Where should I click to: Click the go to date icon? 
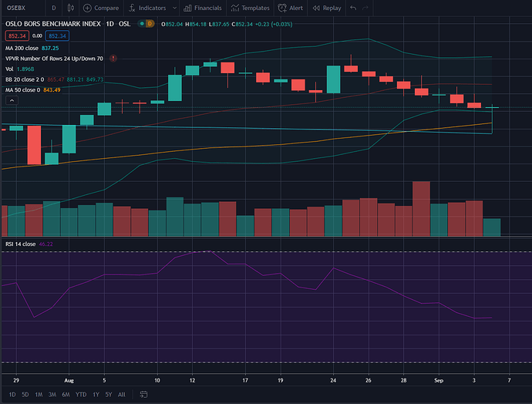pos(143,394)
